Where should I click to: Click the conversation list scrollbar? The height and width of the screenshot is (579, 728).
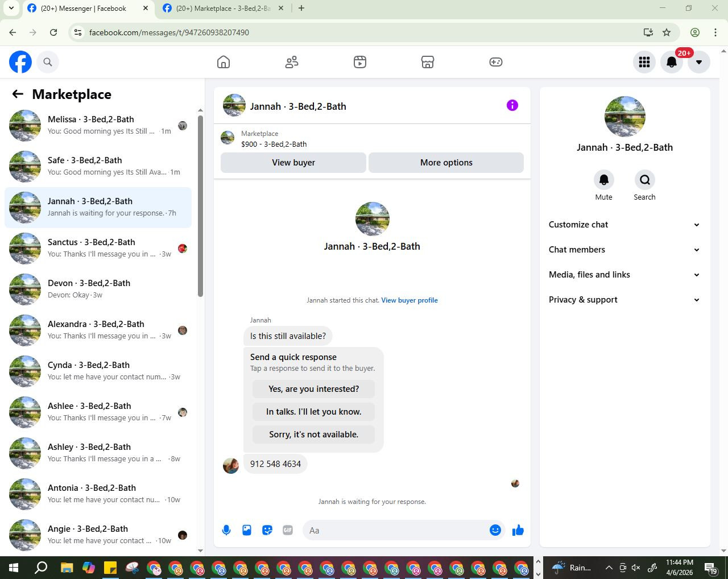[x=200, y=206]
